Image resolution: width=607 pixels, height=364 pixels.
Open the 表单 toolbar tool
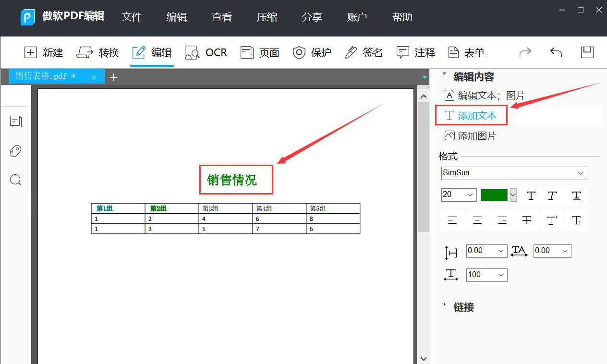(466, 52)
